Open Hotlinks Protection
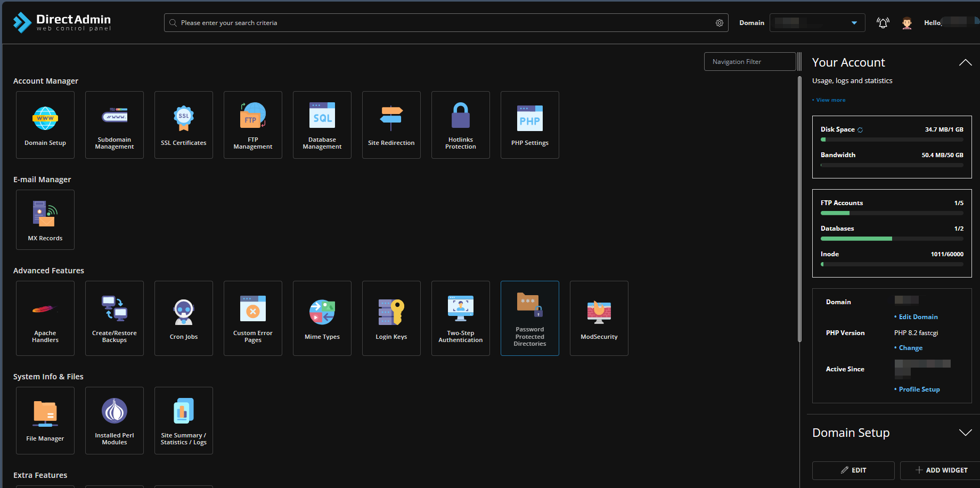 461,125
